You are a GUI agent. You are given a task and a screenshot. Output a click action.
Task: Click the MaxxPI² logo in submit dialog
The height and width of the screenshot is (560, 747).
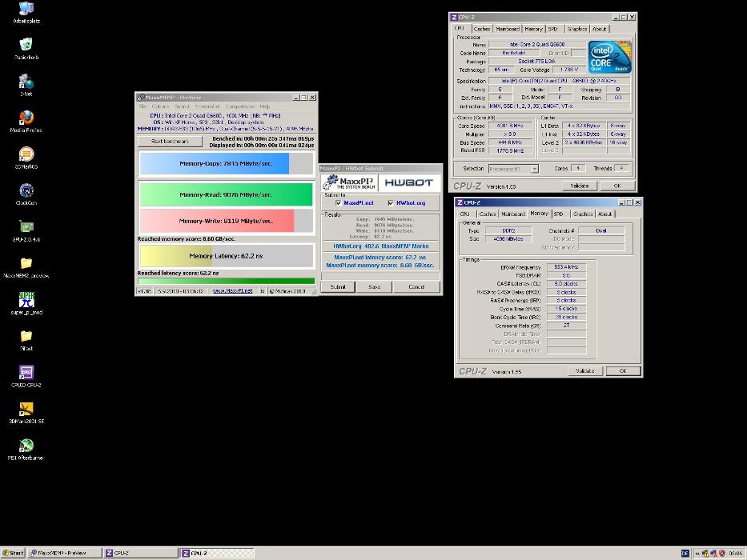coord(350,182)
